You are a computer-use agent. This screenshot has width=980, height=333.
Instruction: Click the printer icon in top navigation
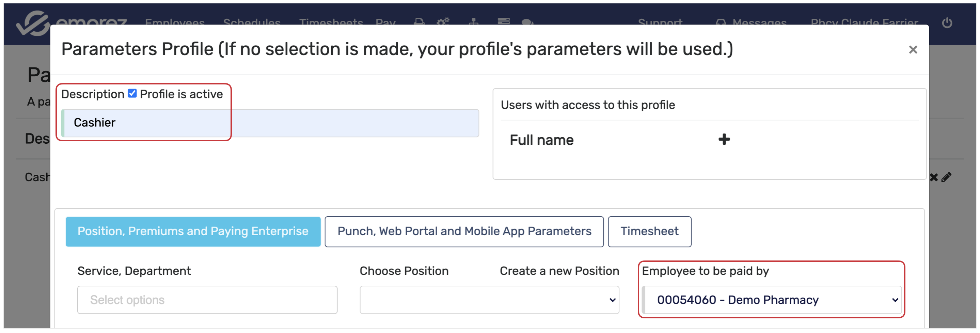click(x=419, y=21)
